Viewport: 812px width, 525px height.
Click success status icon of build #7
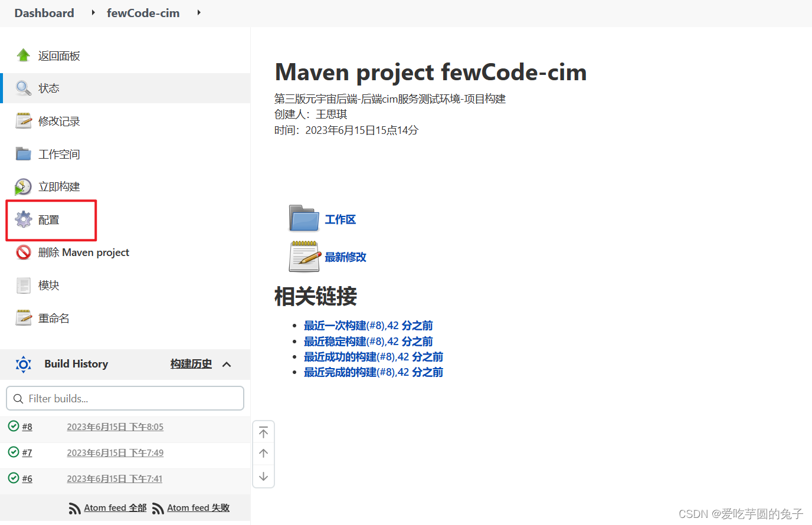[14, 452]
